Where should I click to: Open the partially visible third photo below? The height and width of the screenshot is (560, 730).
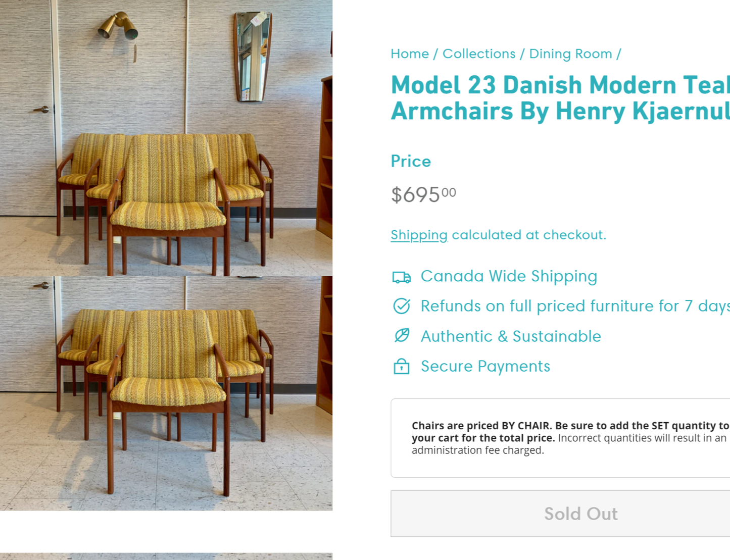pos(166,556)
